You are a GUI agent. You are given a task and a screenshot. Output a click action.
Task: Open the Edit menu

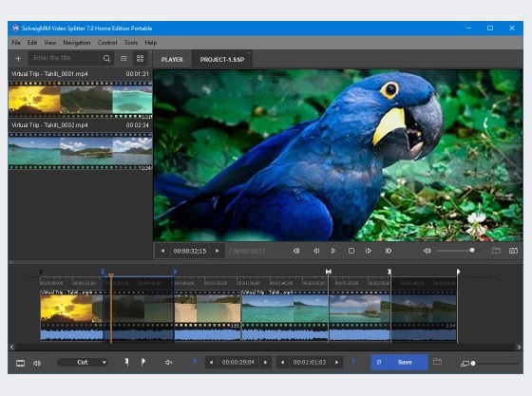32,43
